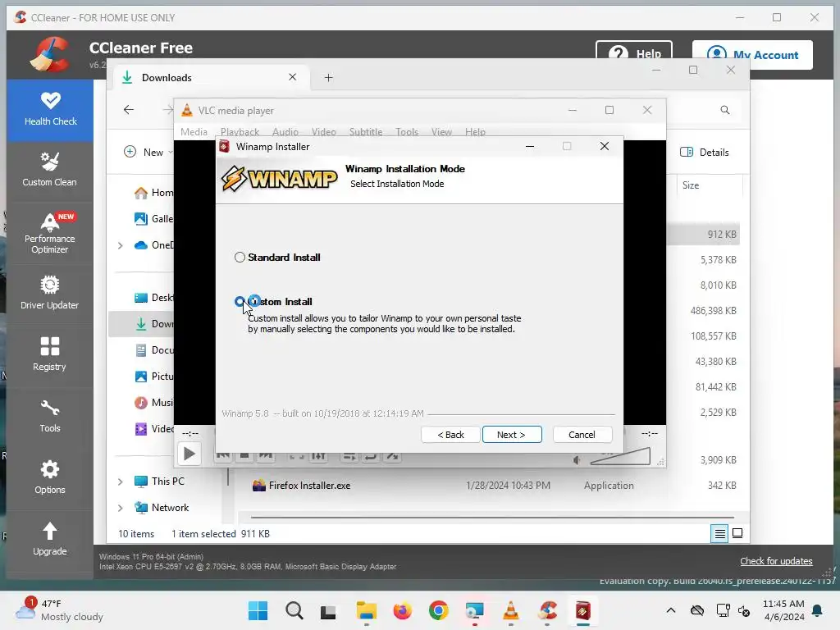Open CCleaner Driver Updater
This screenshot has width=840, height=630.
click(50, 294)
